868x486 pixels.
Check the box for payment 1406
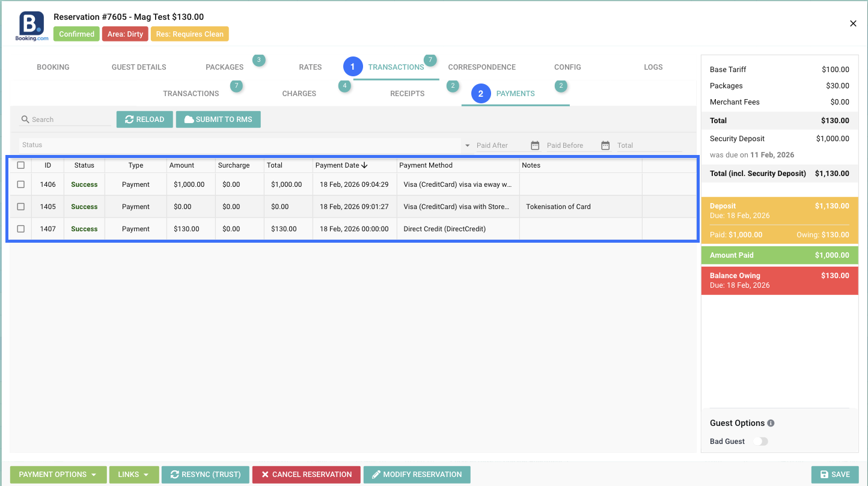pos(21,184)
